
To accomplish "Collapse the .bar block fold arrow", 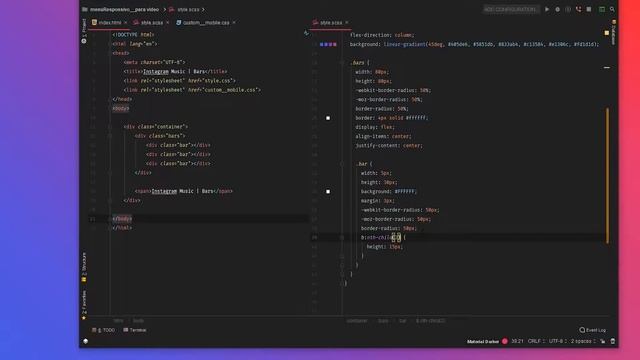I will [x=342, y=164].
